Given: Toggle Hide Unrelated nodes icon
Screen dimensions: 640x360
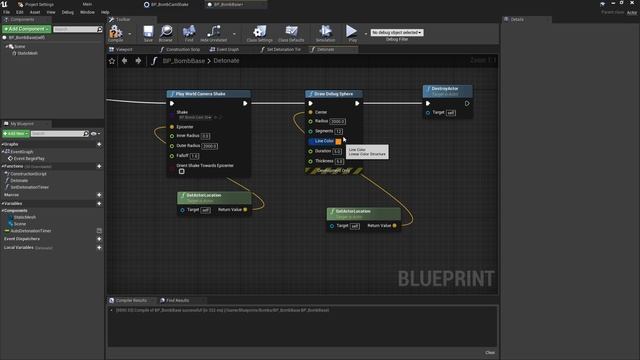Looking at the screenshot, I should click(213, 33).
